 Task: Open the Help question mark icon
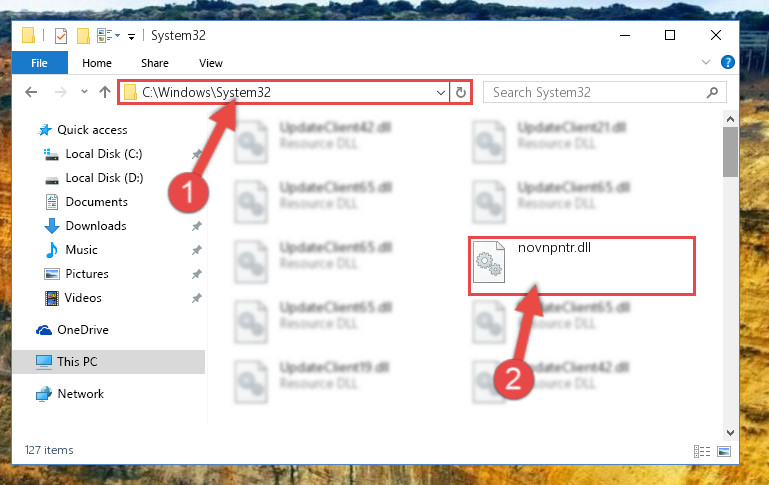click(727, 62)
